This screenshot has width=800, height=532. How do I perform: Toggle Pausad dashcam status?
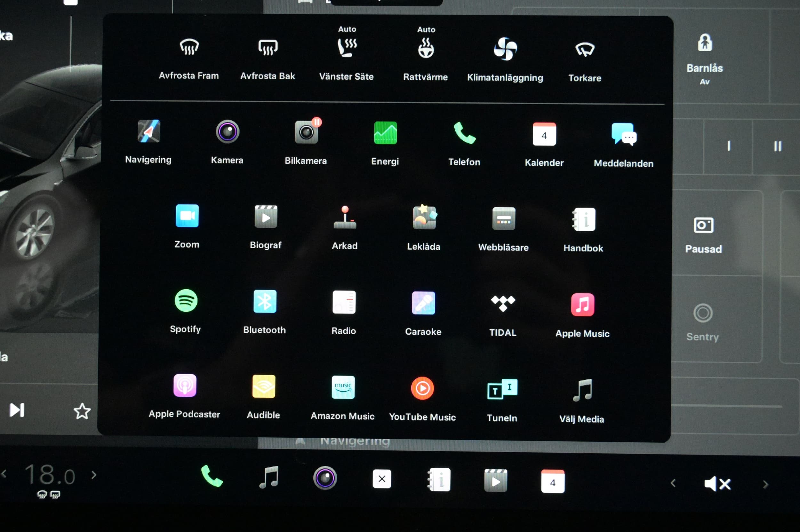(x=703, y=235)
